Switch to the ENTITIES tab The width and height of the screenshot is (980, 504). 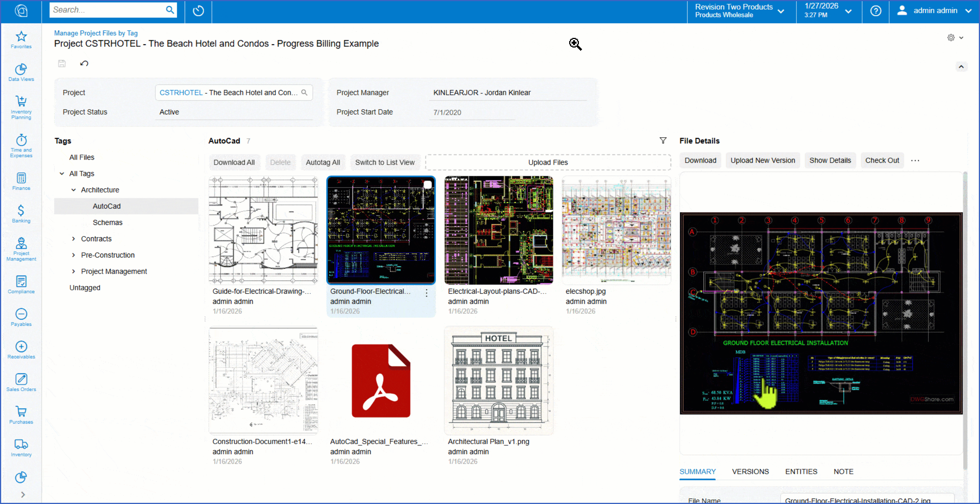[801, 472]
